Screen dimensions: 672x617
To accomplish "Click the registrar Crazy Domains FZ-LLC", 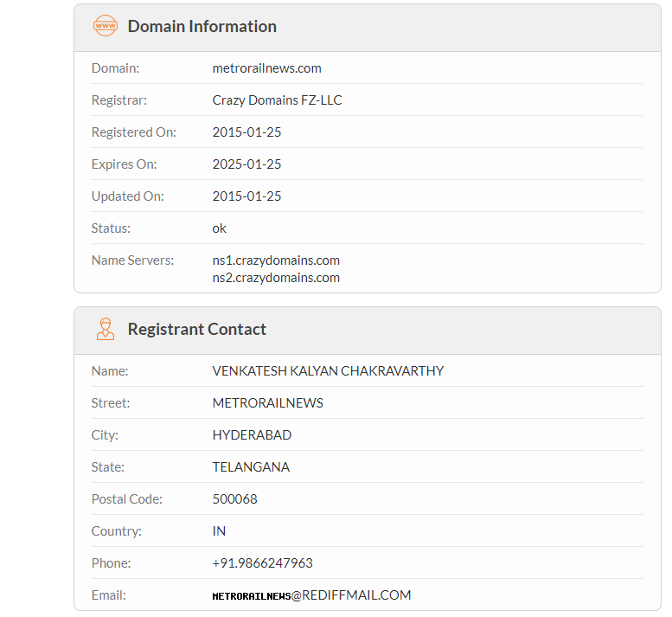I will 277,100.
